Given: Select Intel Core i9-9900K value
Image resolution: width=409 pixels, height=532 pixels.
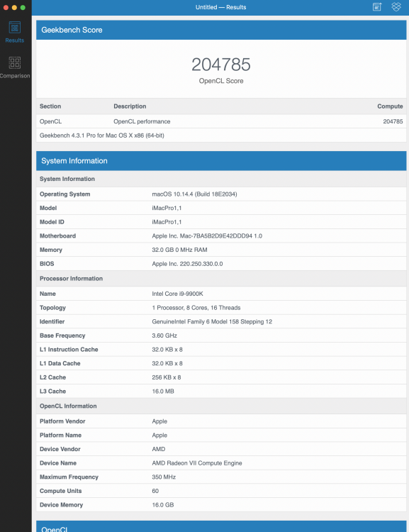Looking at the screenshot, I should click(x=177, y=294).
